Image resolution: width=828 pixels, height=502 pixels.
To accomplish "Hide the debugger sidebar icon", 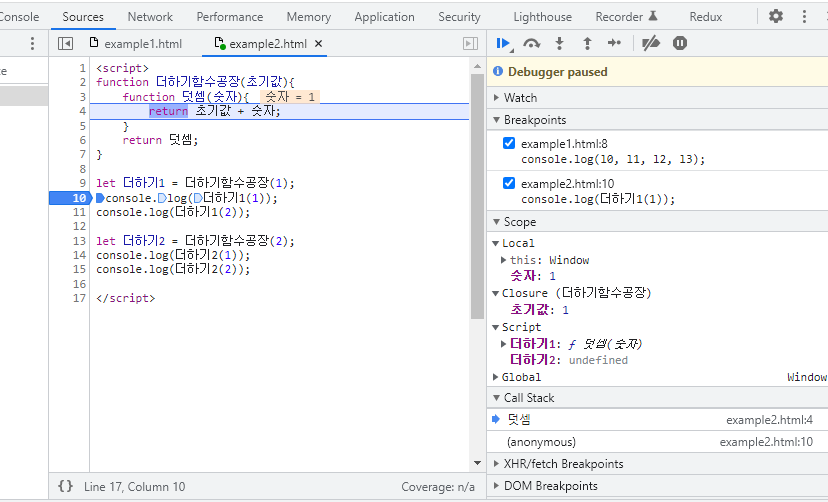I will coord(470,43).
